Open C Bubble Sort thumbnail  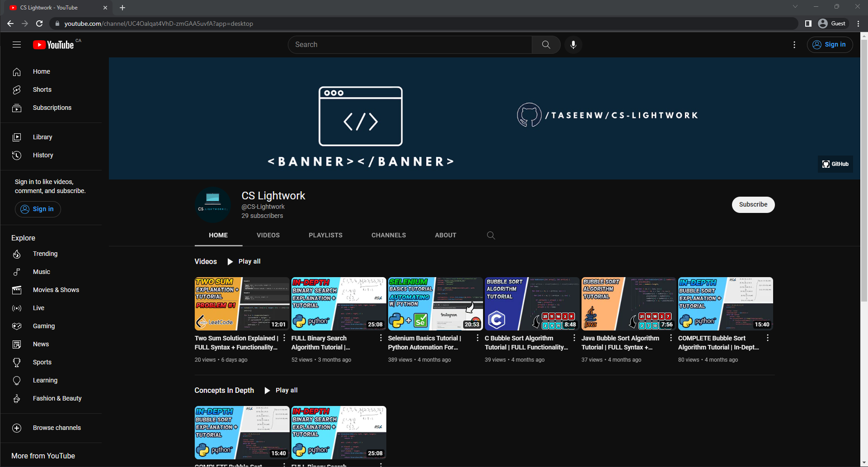click(532, 303)
